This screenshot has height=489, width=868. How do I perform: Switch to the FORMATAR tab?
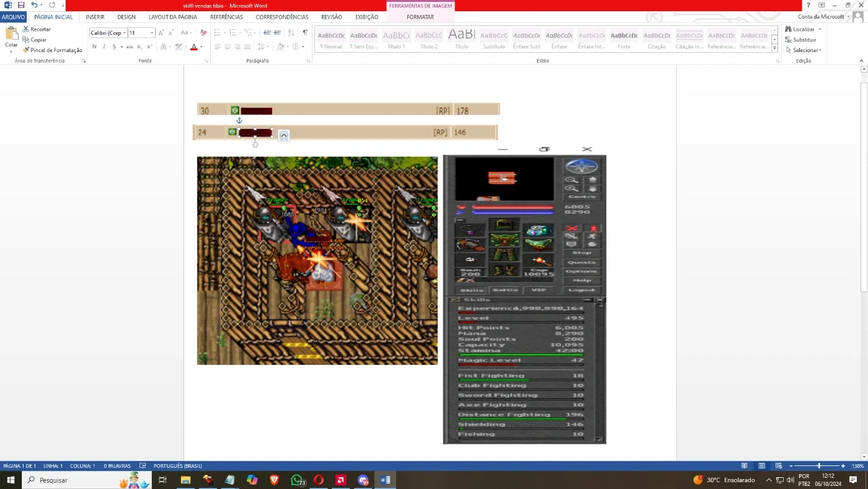tap(420, 17)
